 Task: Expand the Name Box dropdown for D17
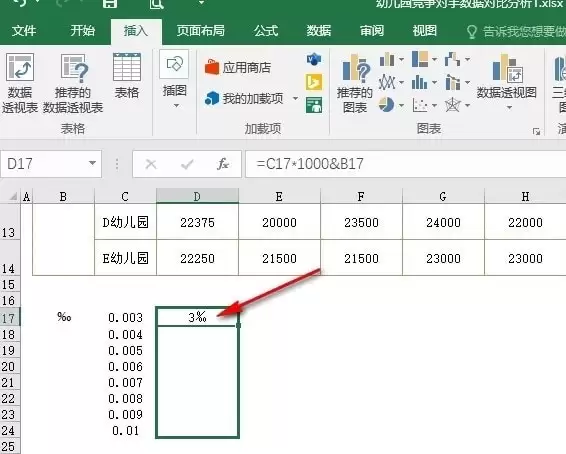click(92, 164)
